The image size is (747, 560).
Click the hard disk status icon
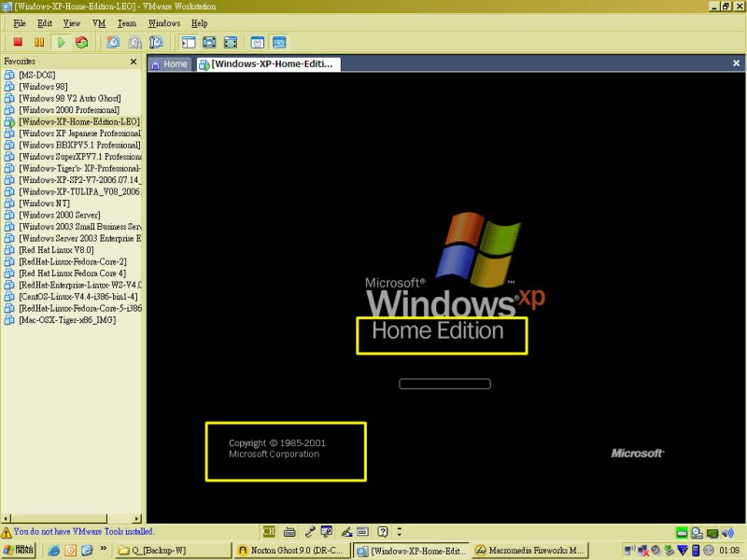tap(682, 532)
